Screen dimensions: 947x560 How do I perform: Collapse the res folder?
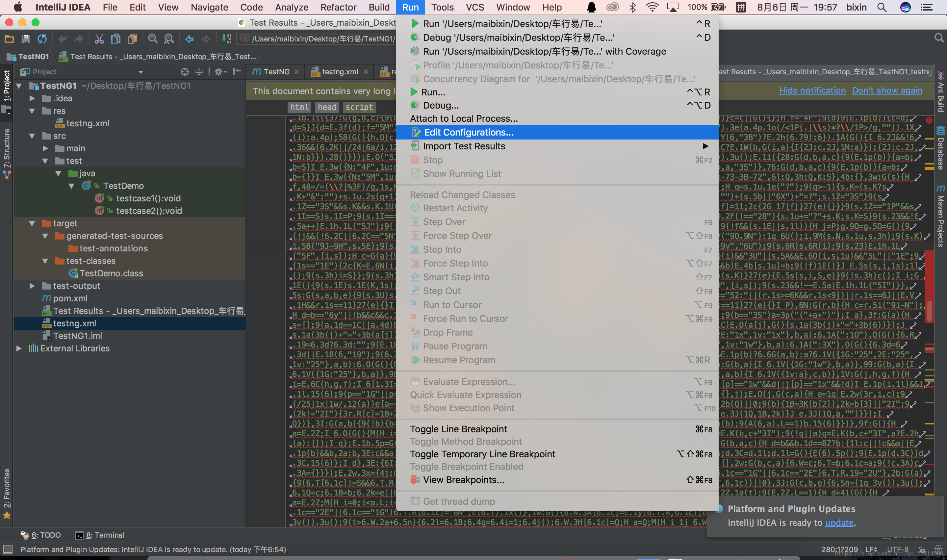[32, 111]
